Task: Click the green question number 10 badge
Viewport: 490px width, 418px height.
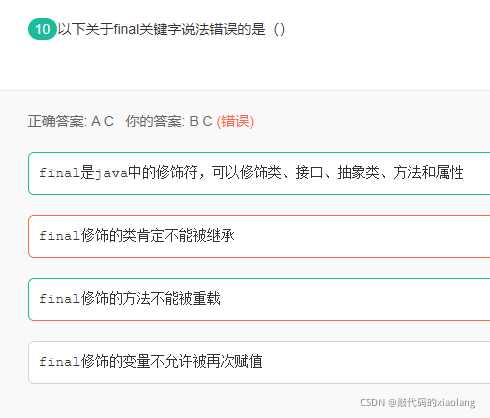Action: [42, 29]
